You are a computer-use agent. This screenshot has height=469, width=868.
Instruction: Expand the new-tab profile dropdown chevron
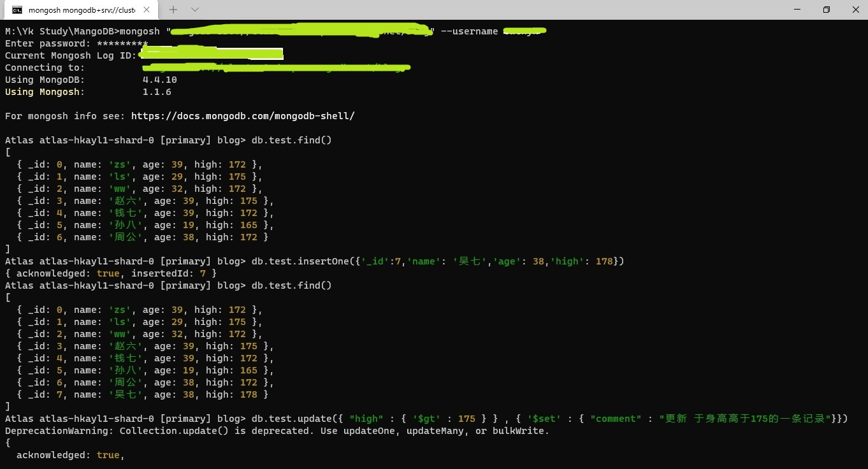pyautogui.click(x=195, y=10)
